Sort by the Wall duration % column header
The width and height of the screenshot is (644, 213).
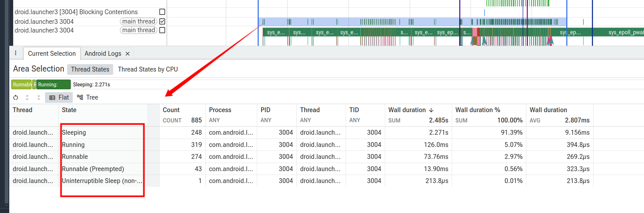[478, 110]
